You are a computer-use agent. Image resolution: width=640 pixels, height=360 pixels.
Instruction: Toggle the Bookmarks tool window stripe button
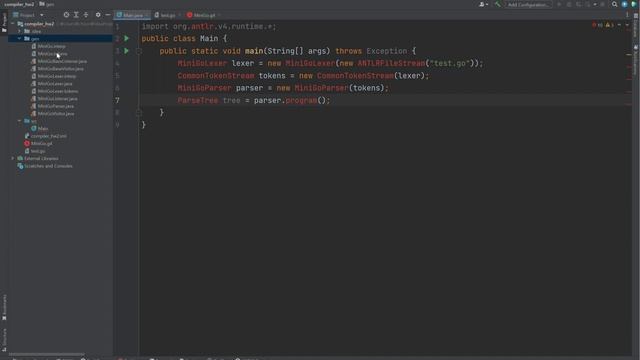tap(4, 307)
